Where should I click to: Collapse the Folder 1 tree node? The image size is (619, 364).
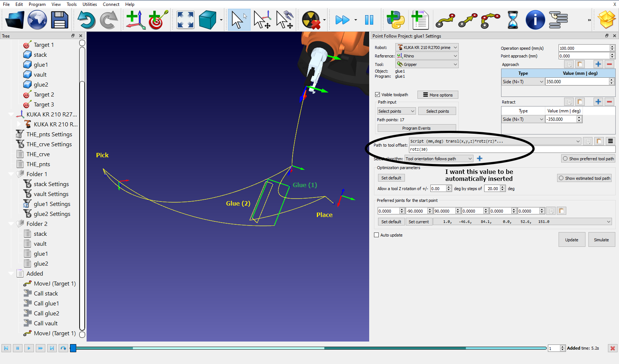pos(11,174)
